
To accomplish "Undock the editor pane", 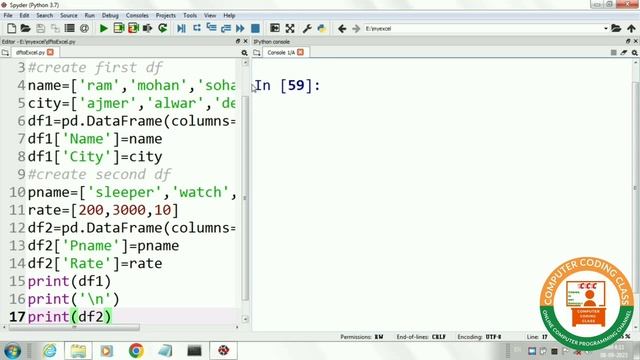I will [238, 41].
